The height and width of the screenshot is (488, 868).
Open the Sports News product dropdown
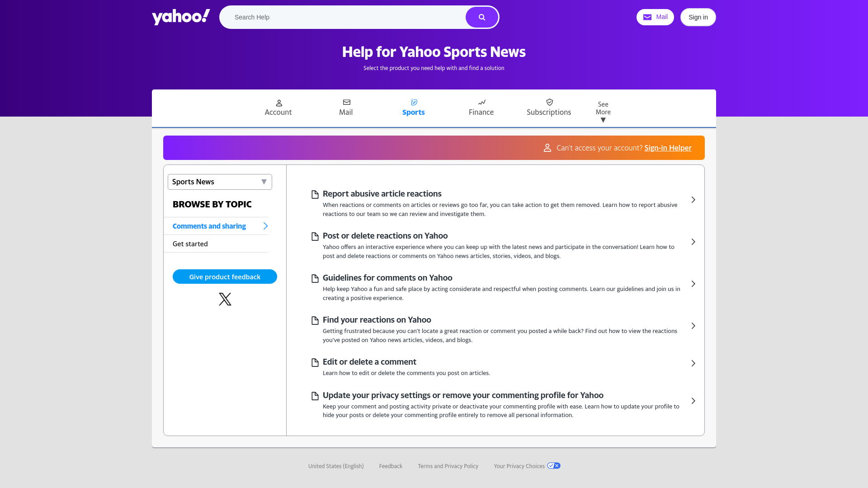click(220, 182)
